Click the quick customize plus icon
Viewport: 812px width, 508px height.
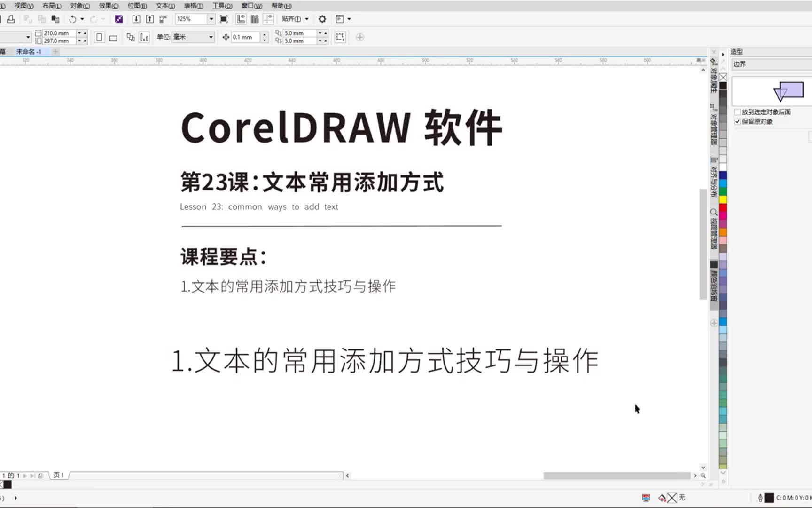pyautogui.click(x=360, y=37)
